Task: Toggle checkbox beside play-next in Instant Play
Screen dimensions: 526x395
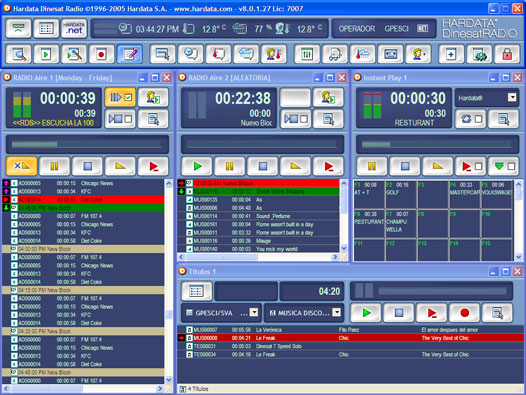Action: 479,166
